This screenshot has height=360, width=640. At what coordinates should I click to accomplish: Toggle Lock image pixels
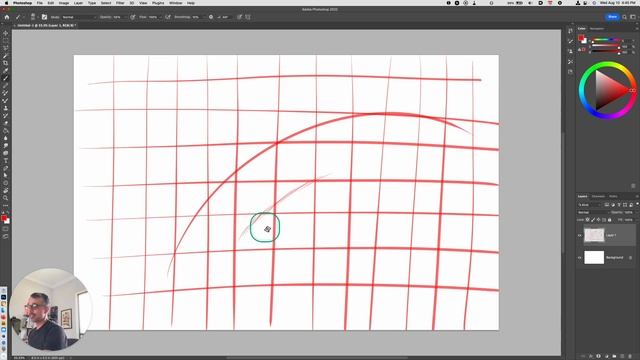[x=593, y=220]
